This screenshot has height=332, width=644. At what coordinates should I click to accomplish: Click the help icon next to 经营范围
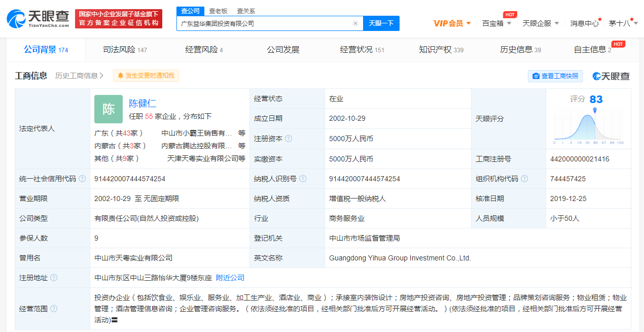point(54,309)
